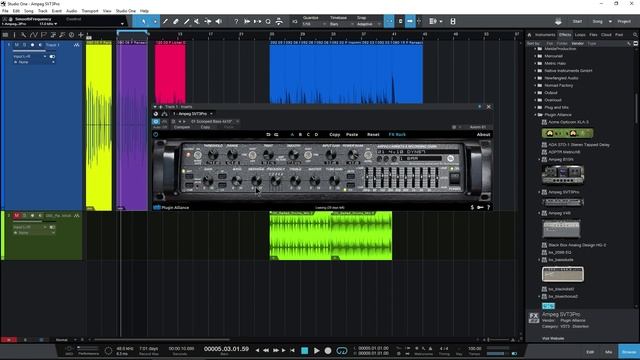Click the add track plus icon
Image resolution: width=640 pixels, height=360 pixels.
point(81,35)
